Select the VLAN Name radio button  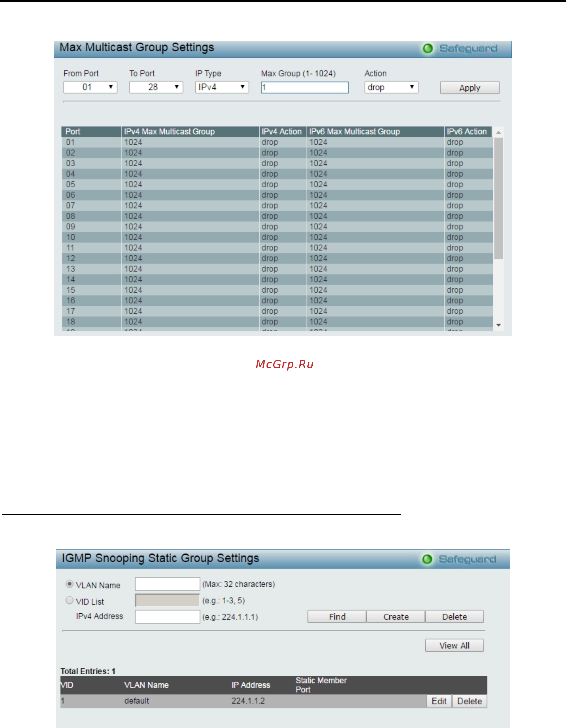pos(69,584)
